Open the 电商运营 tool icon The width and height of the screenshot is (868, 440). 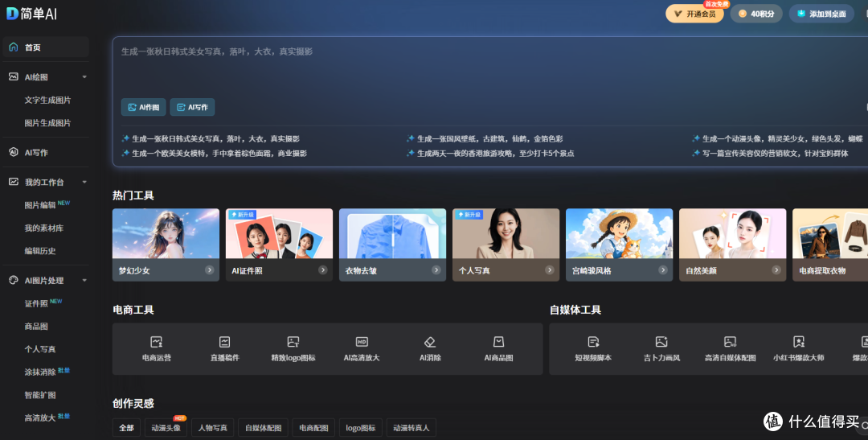[x=157, y=348]
